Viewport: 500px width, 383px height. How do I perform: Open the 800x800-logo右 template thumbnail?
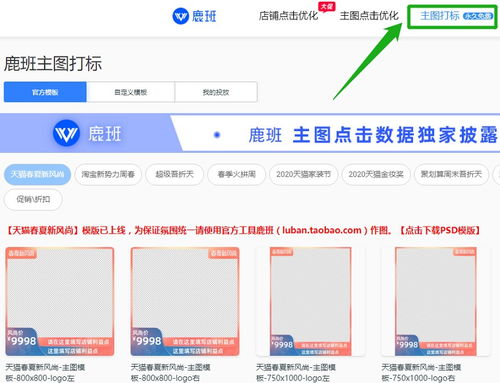click(x=185, y=302)
